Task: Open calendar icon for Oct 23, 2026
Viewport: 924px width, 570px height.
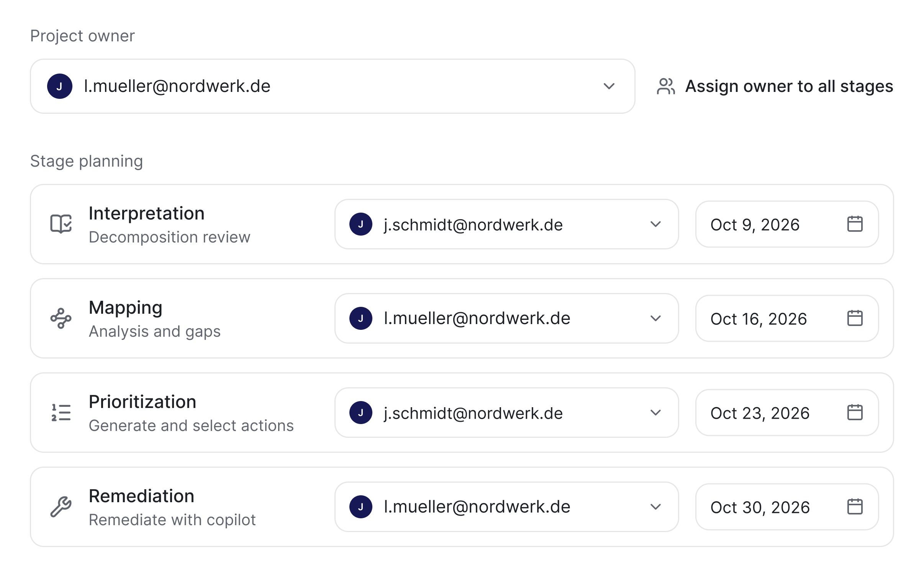Action: [x=855, y=413]
